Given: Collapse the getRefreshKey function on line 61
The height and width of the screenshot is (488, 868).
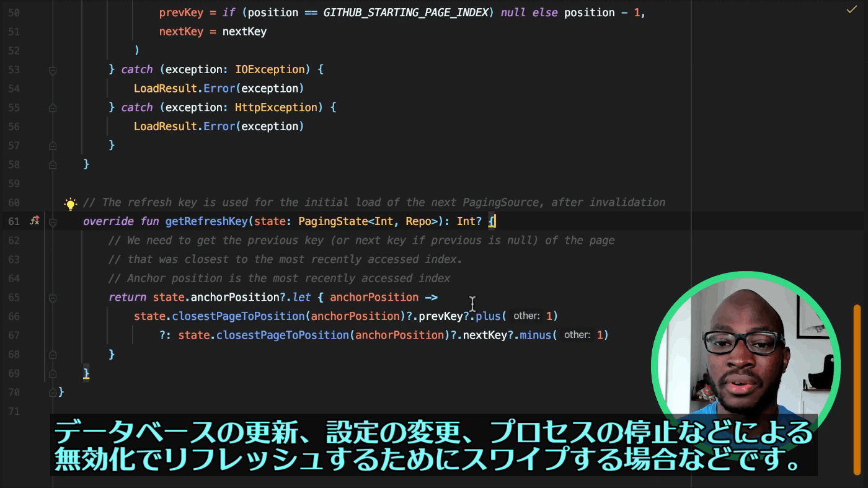Looking at the screenshot, I should (53, 222).
